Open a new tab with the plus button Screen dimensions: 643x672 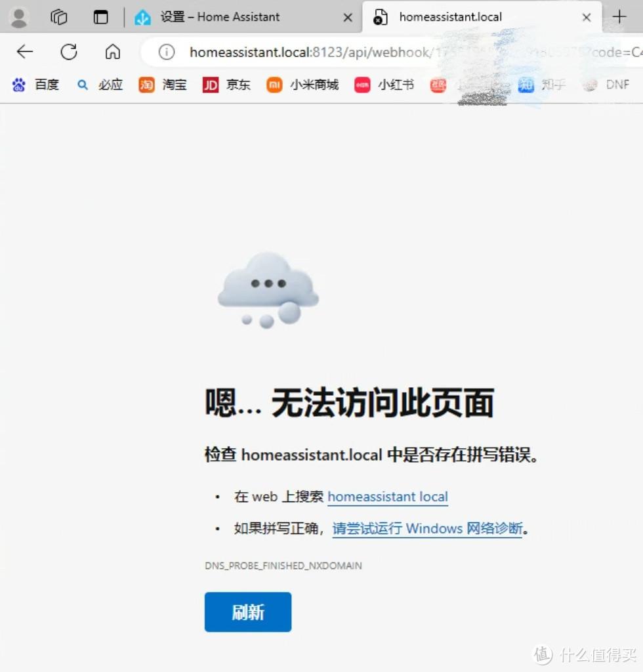coord(620,17)
